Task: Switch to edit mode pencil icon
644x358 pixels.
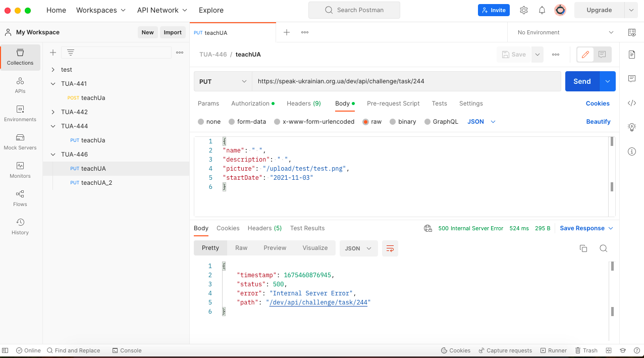Action: coord(585,55)
